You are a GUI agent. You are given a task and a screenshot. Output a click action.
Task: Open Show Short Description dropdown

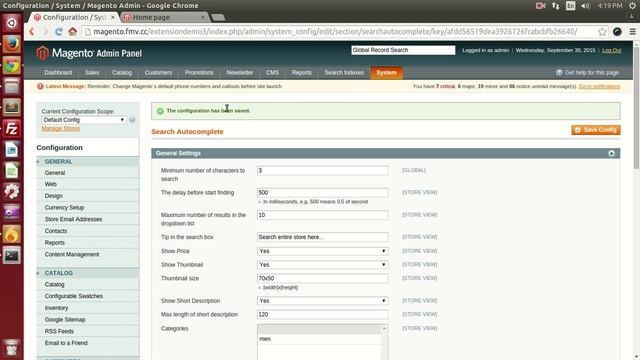click(322, 301)
